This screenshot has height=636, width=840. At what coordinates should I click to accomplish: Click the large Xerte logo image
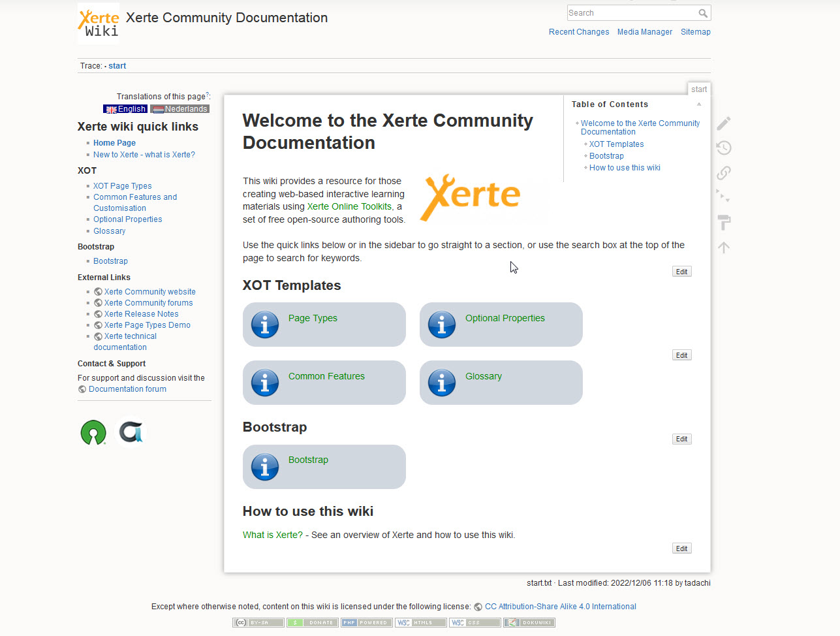(470, 197)
